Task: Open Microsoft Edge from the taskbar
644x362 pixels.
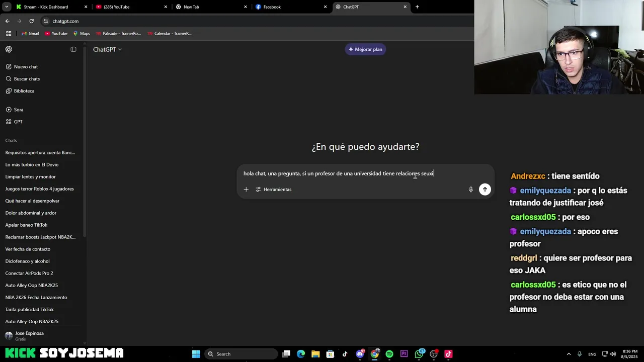Action: (301, 354)
